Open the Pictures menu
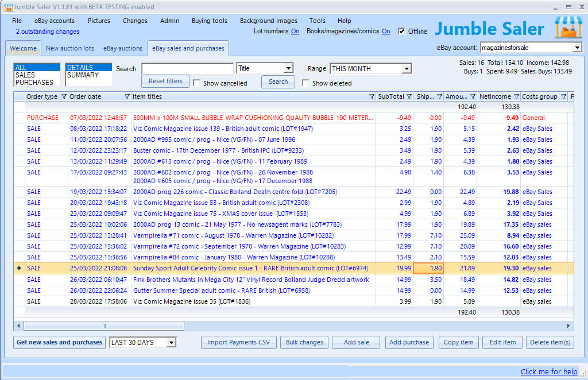Screen dimensions: 588x380 (x=99, y=21)
